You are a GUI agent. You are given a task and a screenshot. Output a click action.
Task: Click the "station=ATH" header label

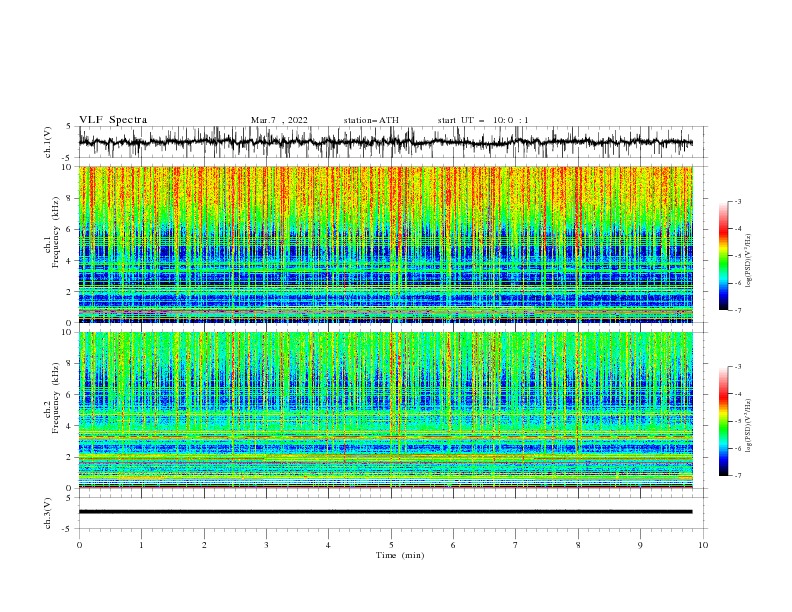(371, 120)
